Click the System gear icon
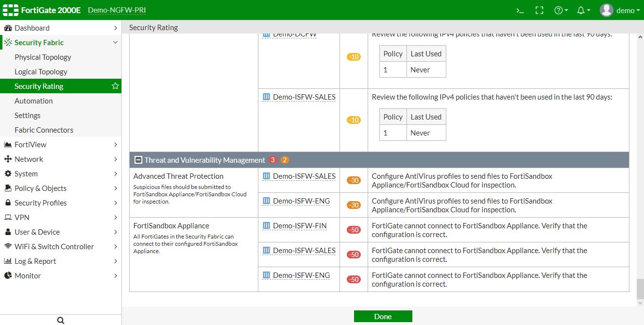 tap(8, 174)
